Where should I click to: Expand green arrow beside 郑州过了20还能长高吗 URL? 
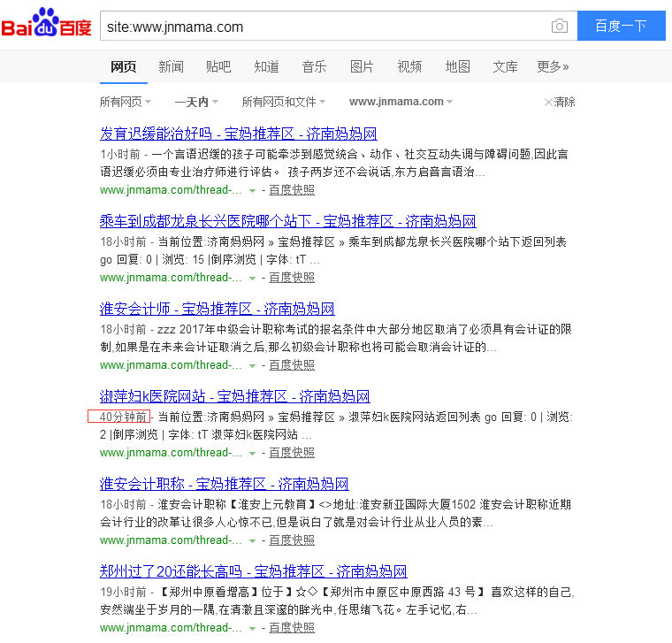coord(252,628)
